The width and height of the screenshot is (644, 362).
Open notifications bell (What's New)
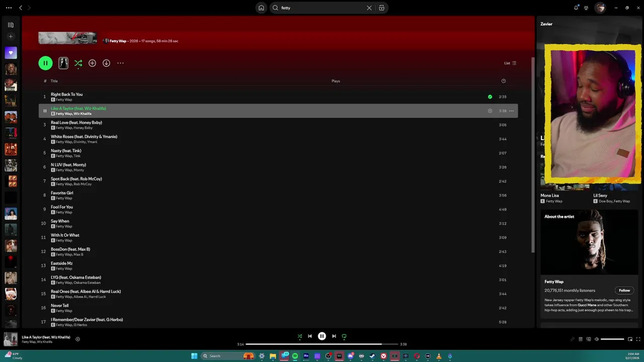pyautogui.click(x=576, y=8)
